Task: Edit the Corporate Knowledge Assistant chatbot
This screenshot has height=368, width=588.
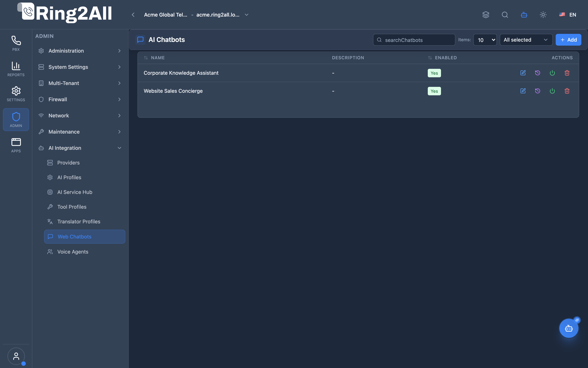Action: 523,73
